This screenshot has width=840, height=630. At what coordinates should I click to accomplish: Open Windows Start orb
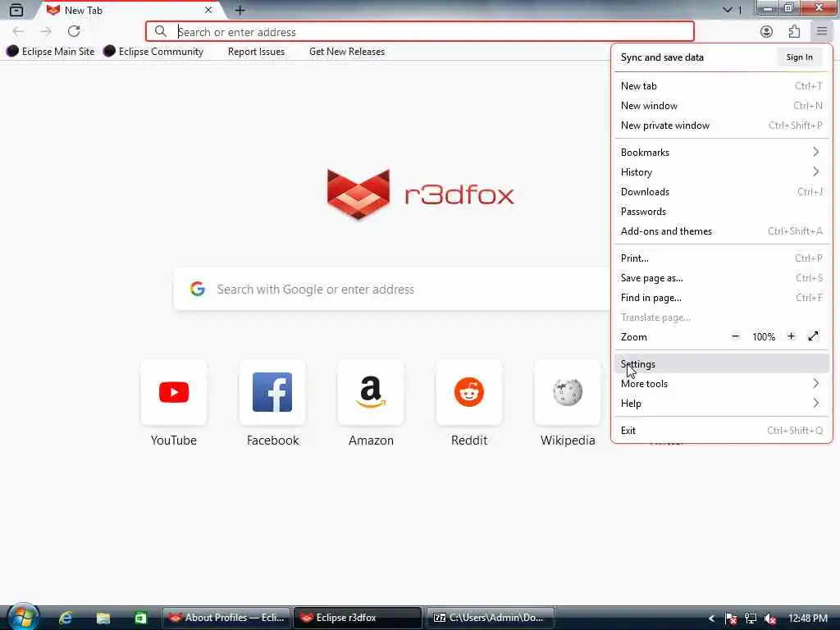click(23, 617)
